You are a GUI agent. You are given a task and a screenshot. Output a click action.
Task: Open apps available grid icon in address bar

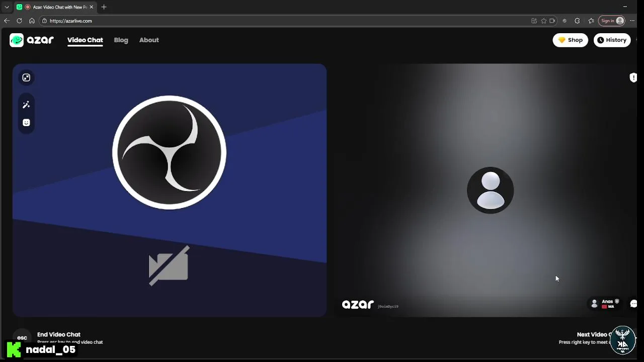(x=534, y=21)
